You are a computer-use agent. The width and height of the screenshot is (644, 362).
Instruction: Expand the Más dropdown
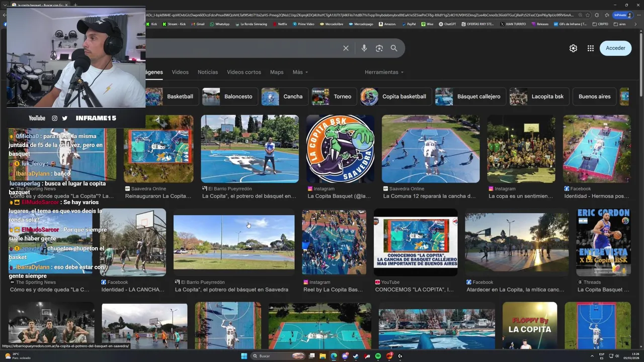pos(300,72)
